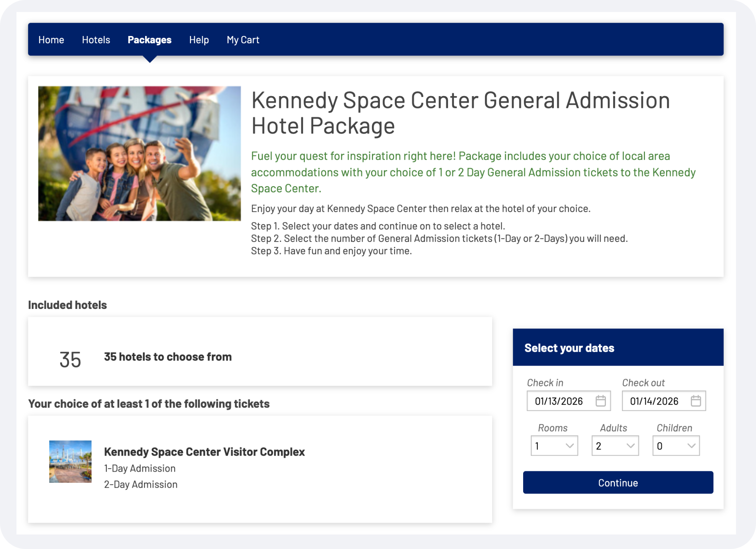Click Kennedy Space Center Visitor Complex title
Screen dimensions: 756x549
205,452
